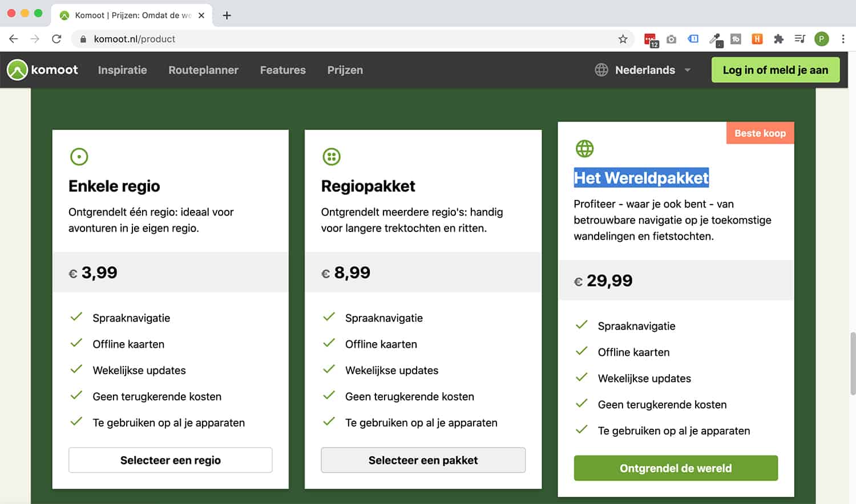Viewport: 856px width, 504px height.
Task: Click the media playlist control icon
Action: 800,39
